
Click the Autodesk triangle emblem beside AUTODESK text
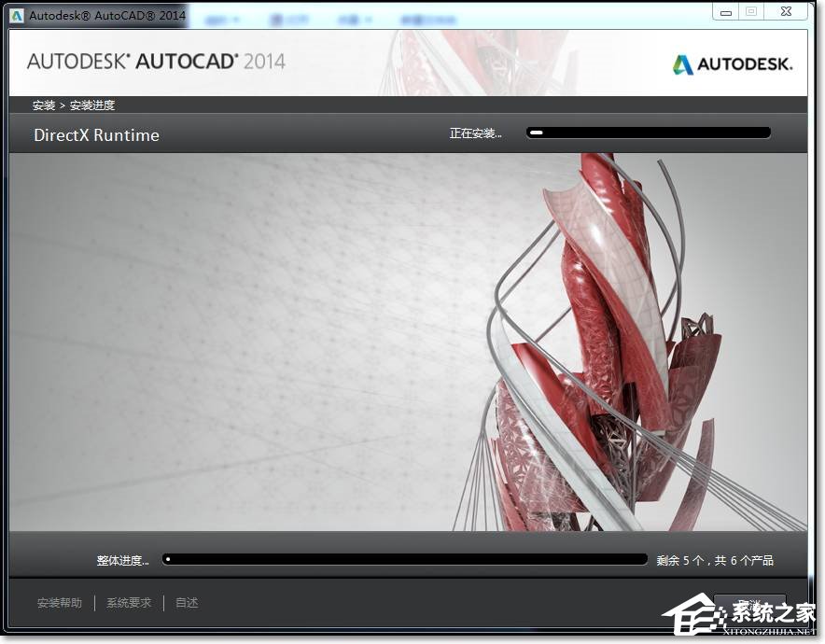(x=682, y=63)
